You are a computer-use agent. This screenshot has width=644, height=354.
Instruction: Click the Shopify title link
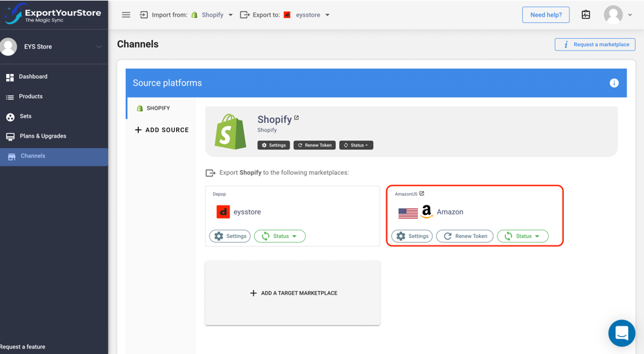pyautogui.click(x=274, y=119)
